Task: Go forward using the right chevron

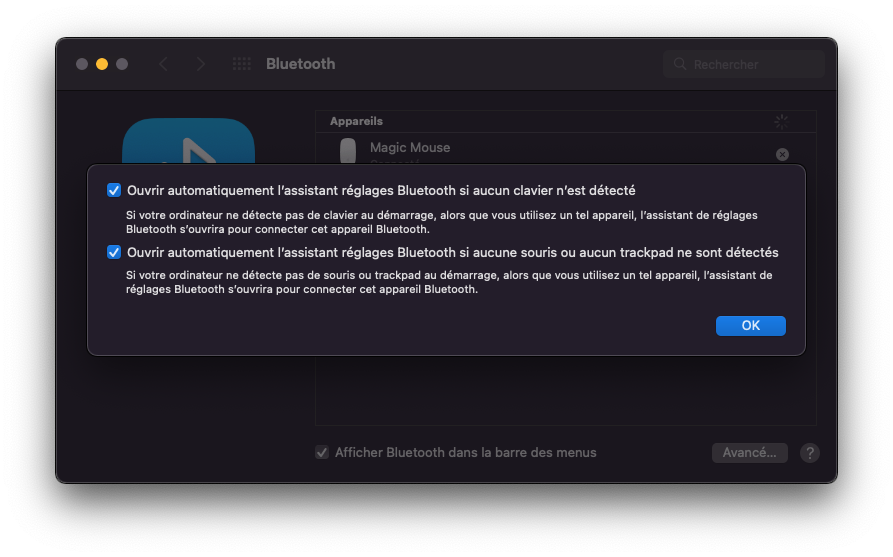Action: coord(201,64)
